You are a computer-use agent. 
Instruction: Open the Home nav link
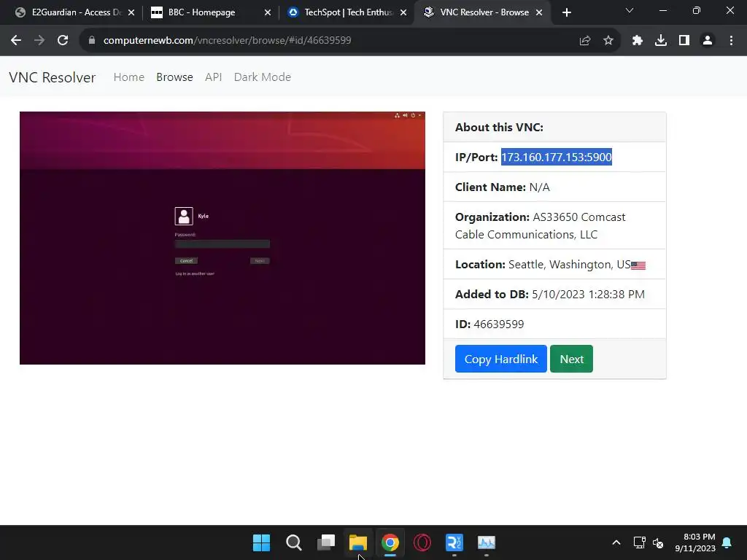click(128, 77)
